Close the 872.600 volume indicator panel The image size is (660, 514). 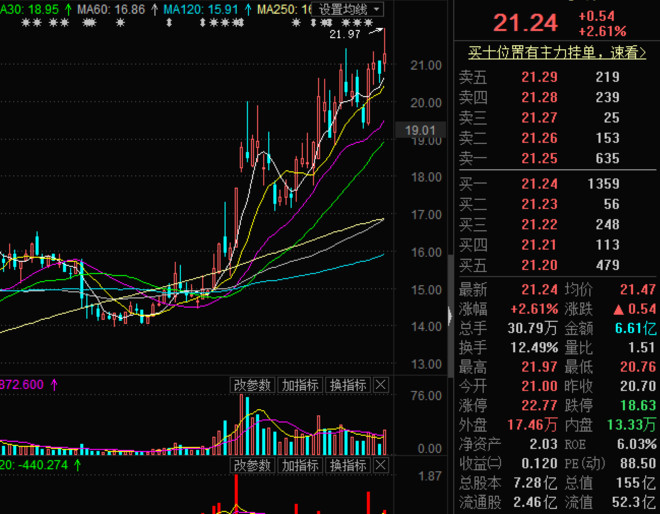[381, 385]
